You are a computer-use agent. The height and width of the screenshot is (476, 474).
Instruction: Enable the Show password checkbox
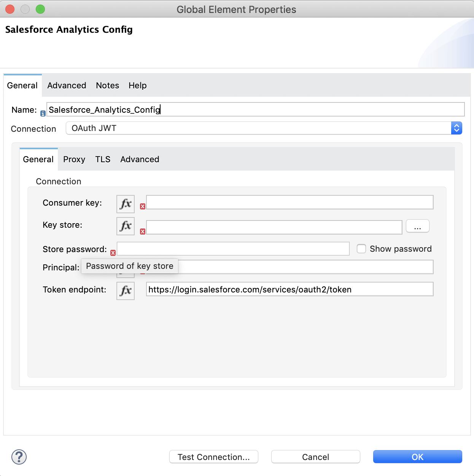[x=361, y=249]
